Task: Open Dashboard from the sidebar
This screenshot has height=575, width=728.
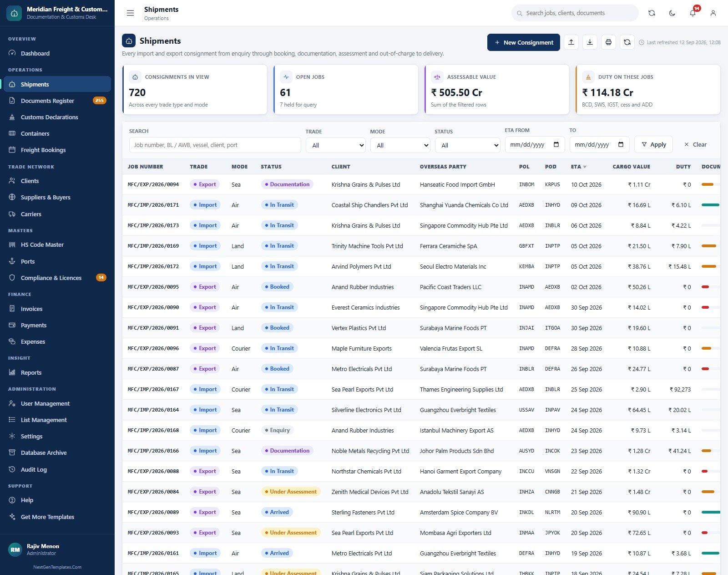Action: click(57, 53)
